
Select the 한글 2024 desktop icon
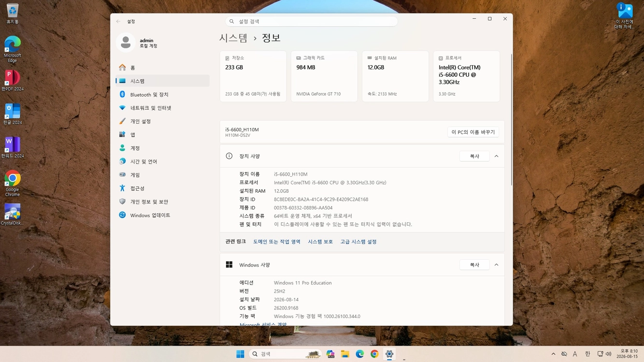click(13, 114)
